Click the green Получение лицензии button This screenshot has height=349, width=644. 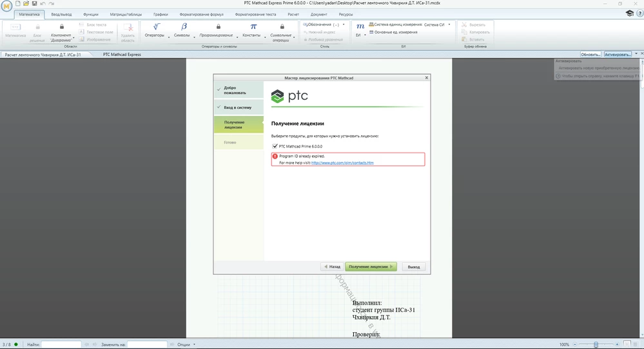371,267
